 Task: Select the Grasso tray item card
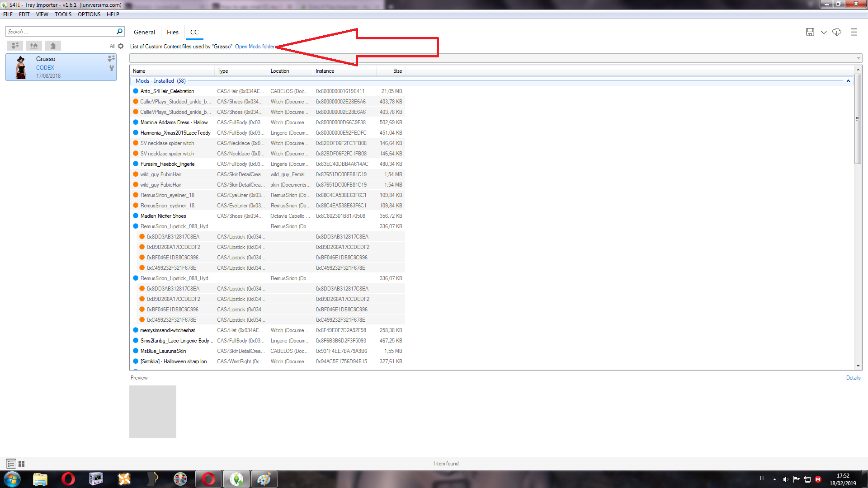[x=61, y=67]
